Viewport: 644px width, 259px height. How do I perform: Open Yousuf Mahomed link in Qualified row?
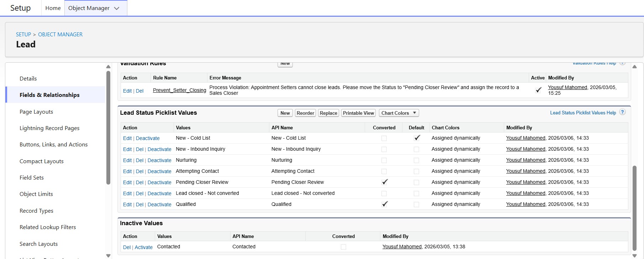point(526,204)
